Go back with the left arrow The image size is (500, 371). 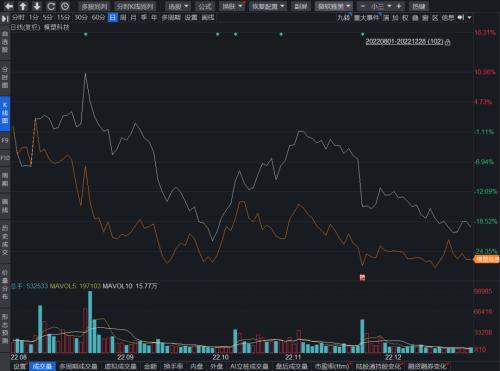[x=9, y=6]
